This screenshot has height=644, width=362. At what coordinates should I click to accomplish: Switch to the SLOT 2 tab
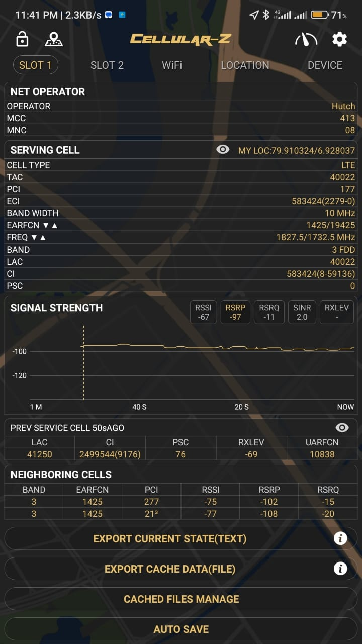107,65
